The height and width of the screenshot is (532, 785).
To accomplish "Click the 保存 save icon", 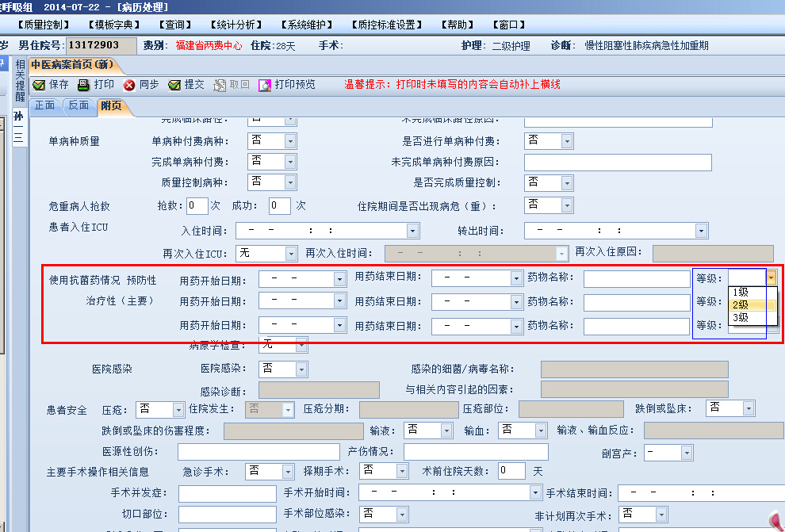I will (x=39, y=85).
